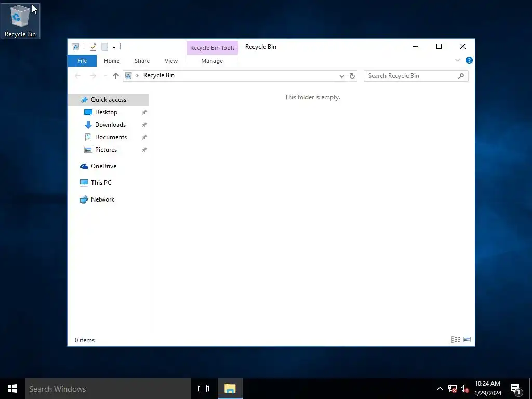
Task: Select Network in the navigation pane
Action: click(x=102, y=199)
